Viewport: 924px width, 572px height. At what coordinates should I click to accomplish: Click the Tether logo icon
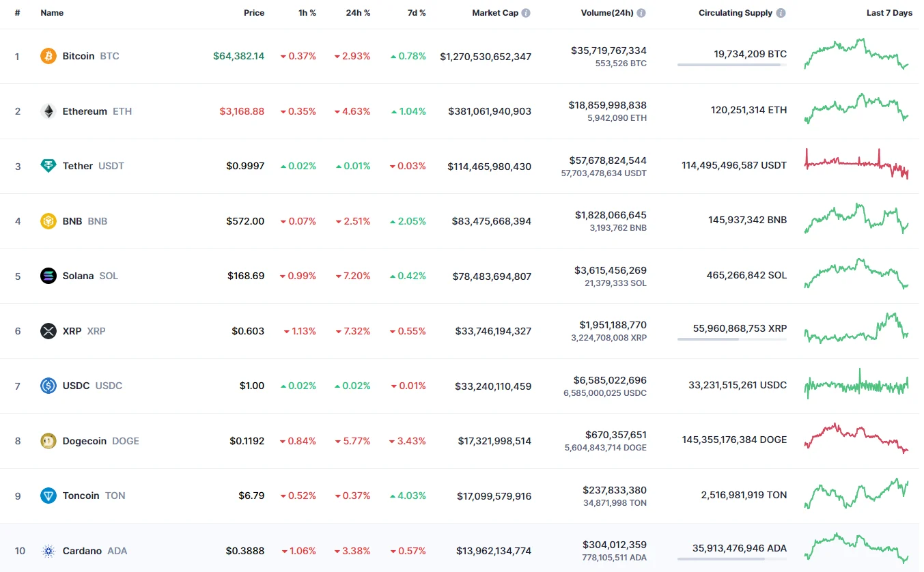tap(48, 166)
